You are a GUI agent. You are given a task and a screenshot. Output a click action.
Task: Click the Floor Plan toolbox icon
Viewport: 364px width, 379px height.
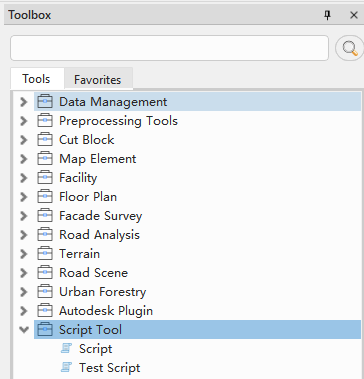45,197
